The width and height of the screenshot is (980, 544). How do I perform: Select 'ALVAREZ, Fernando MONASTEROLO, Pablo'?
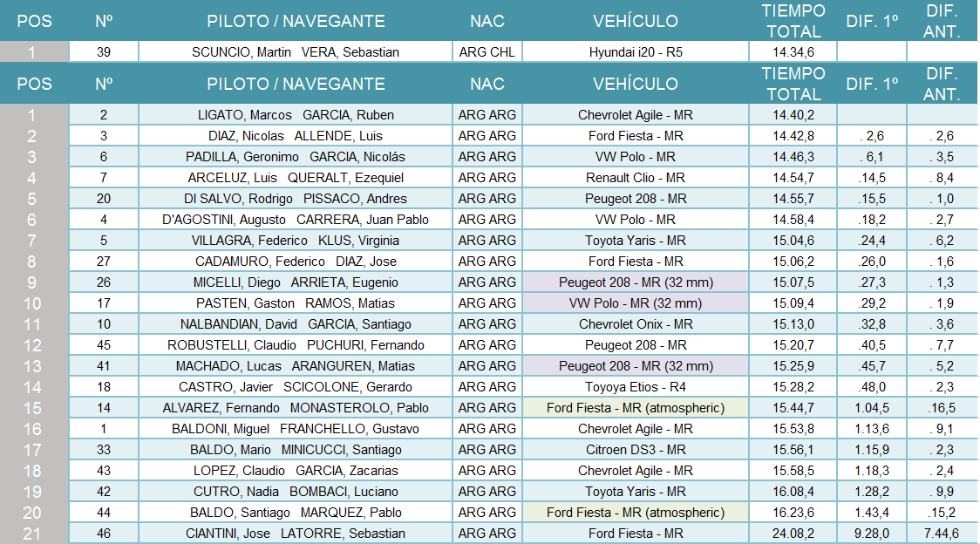click(x=295, y=408)
